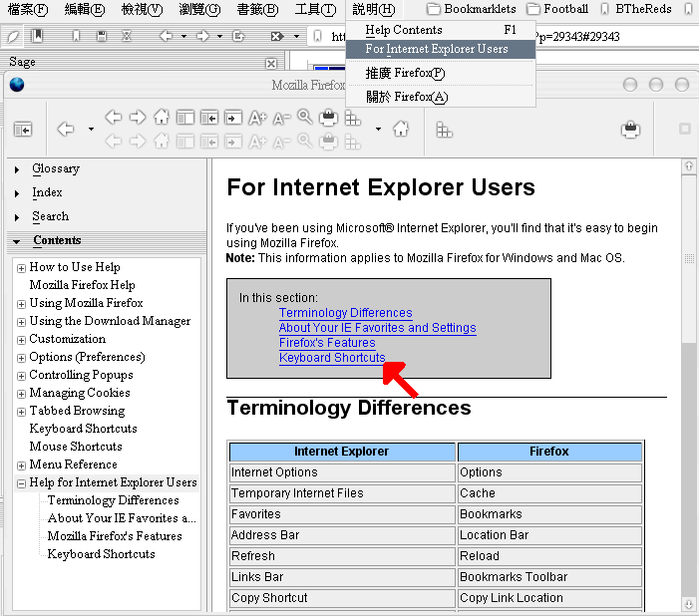Click the large back arrow in Help toolbar
The height and width of the screenshot is (616, 699).
66,129
